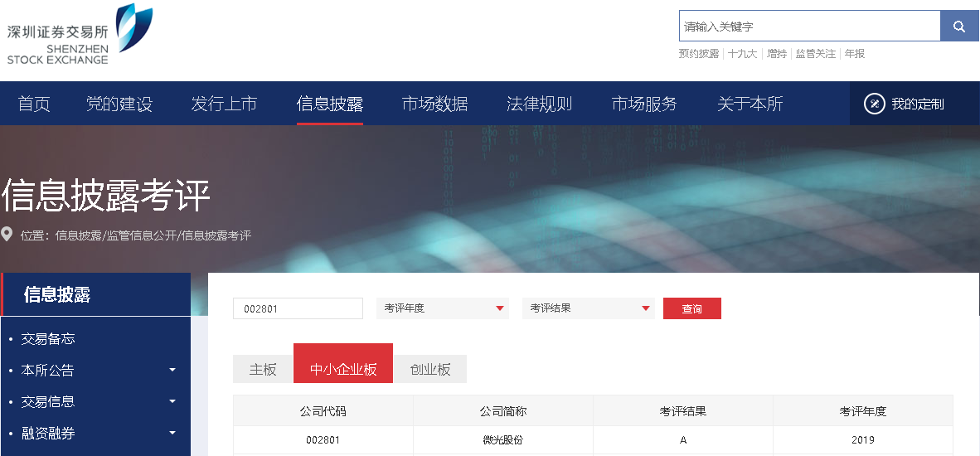Screen dimensions: 980x456
Task: Expand the 融资融券 arrow
Action: [172, 432]
